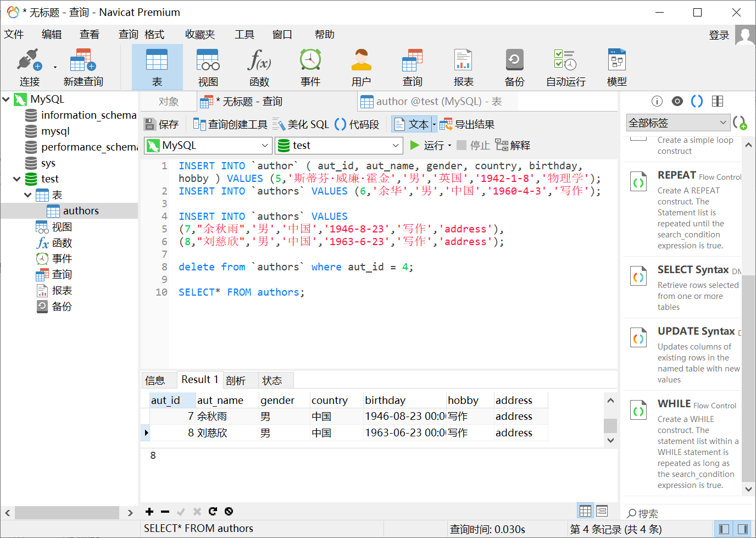The image size is (756, 538).
Task: Show the DDL preview eye icon
Action: pyautogui.click(x=677, y=101)
